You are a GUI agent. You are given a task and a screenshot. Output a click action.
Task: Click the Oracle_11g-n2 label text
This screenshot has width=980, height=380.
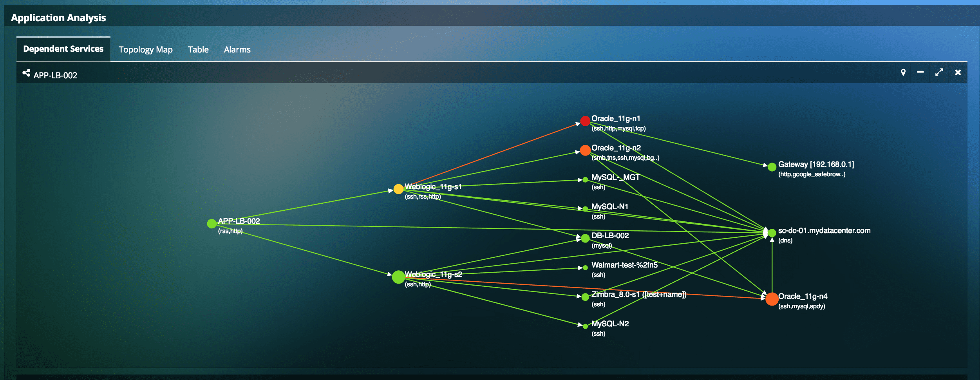(x=616, y=148)
